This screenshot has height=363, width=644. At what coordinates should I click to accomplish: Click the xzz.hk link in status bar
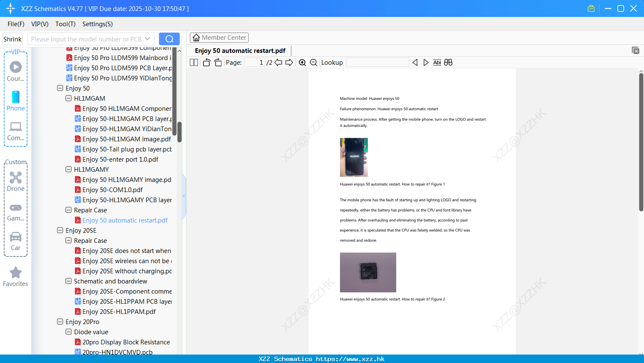[x=350, y=359]
